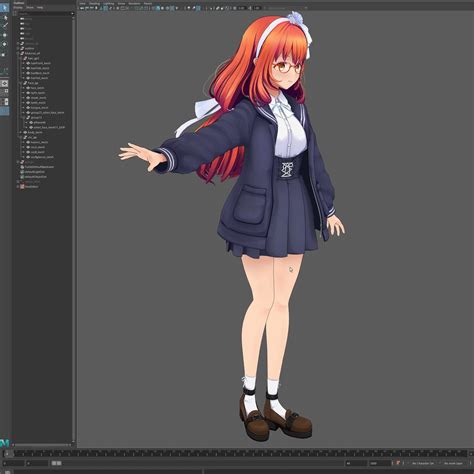This screenshot has height=474, width=474.
Task: Select hairFront_mesh in the Outliner
Action: tap(41, 63)
